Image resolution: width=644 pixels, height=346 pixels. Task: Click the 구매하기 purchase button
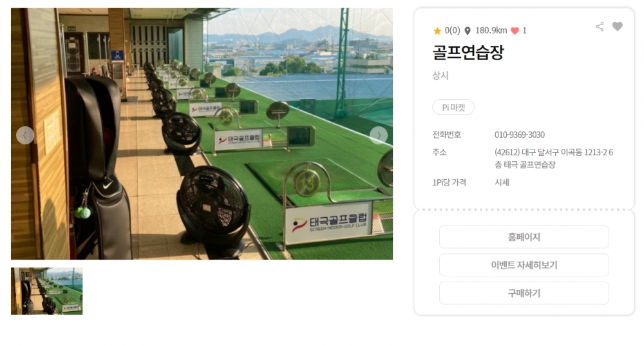click(x=524, y=293)
